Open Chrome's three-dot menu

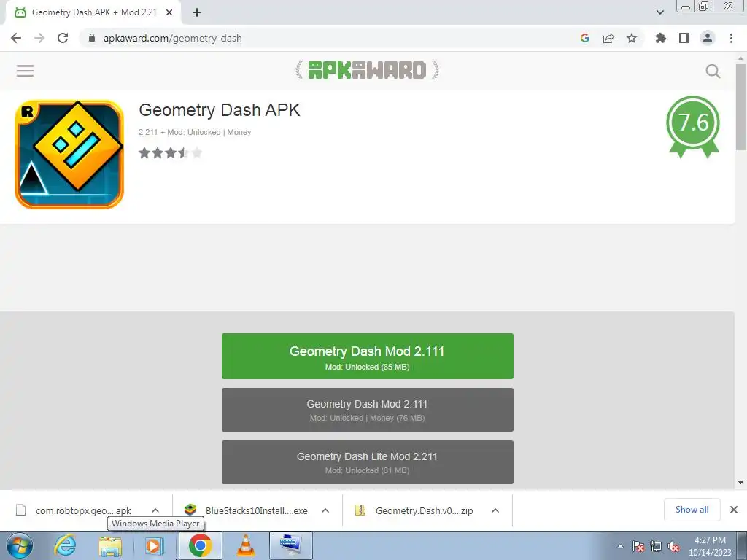[x=731, y=38]
